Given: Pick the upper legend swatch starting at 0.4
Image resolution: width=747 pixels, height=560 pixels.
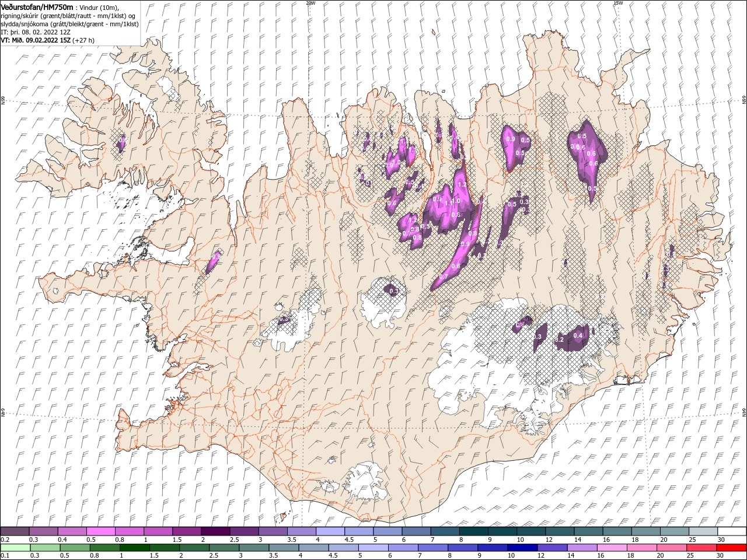Looking at the screenshot, I should (x=72, y=531).
